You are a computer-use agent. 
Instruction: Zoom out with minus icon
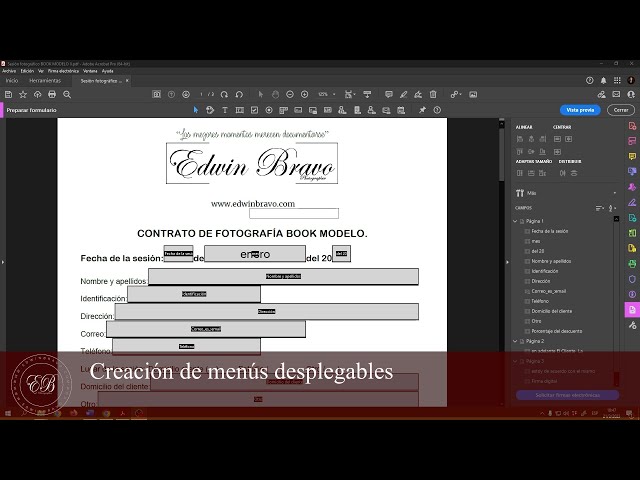coord(290,95)
